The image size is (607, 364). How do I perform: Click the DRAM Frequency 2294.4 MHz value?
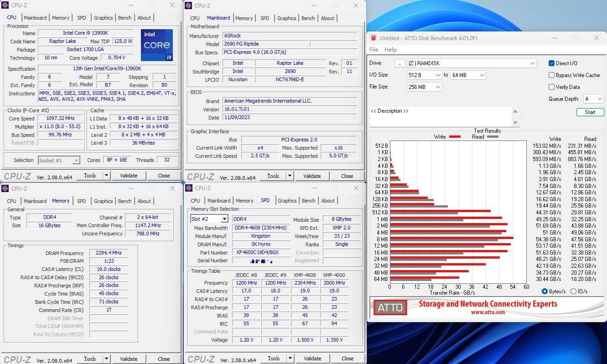click(x=109, y=253)
